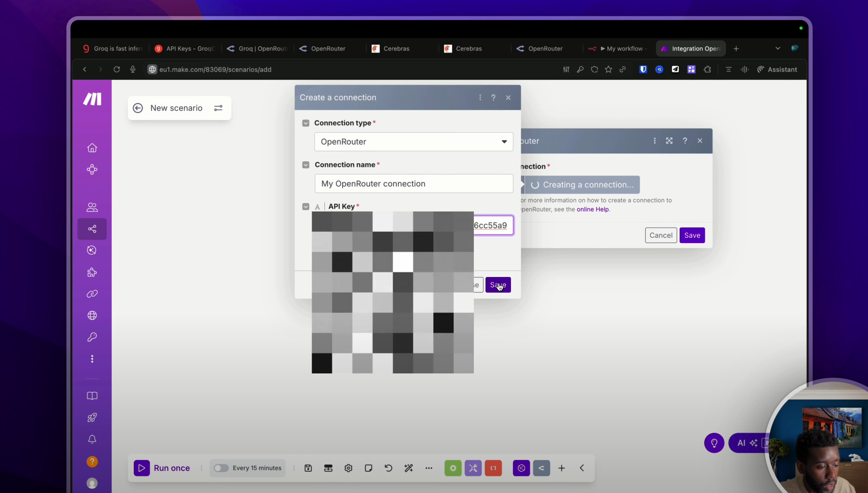Open the Keys icon in sidebar
The image size is (868, 493).
pyautogui.click(x=92, y=337)
